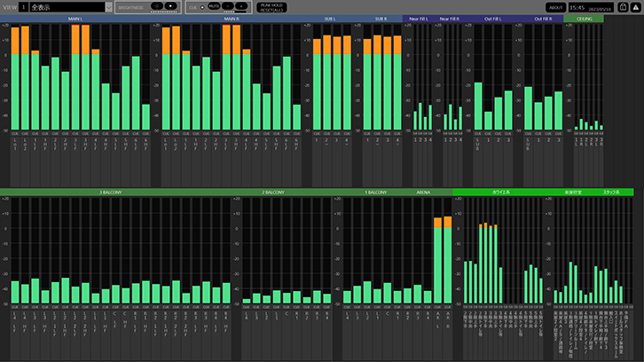Lower cue level with minus button

227,6
